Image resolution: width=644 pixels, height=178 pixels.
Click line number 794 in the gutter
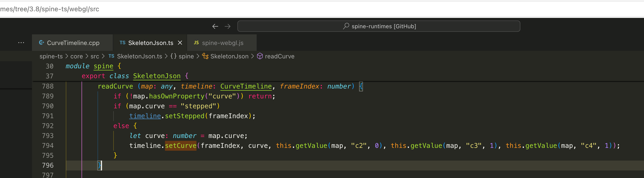[x=48, y=146]
